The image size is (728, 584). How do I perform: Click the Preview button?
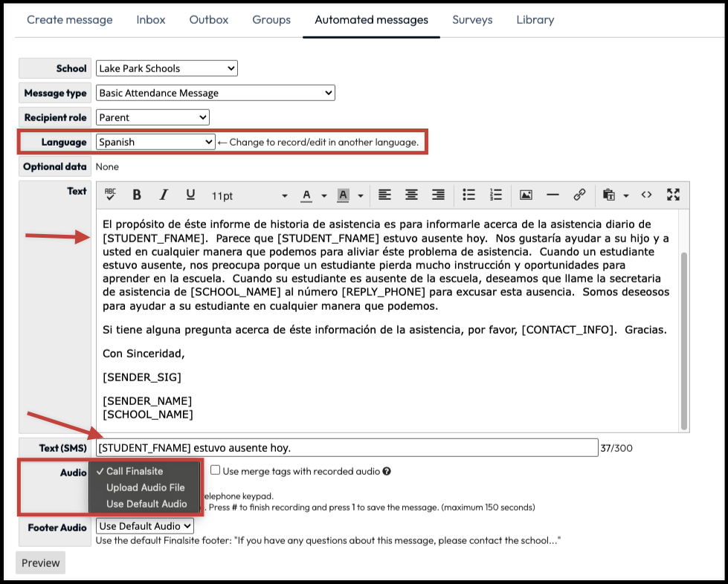(39, 562)
